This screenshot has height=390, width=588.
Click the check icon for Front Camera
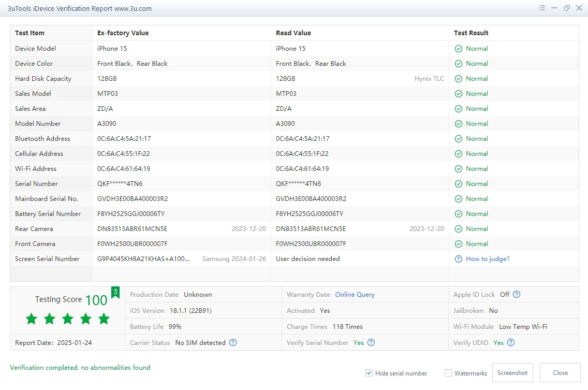(x=458, y=244)
